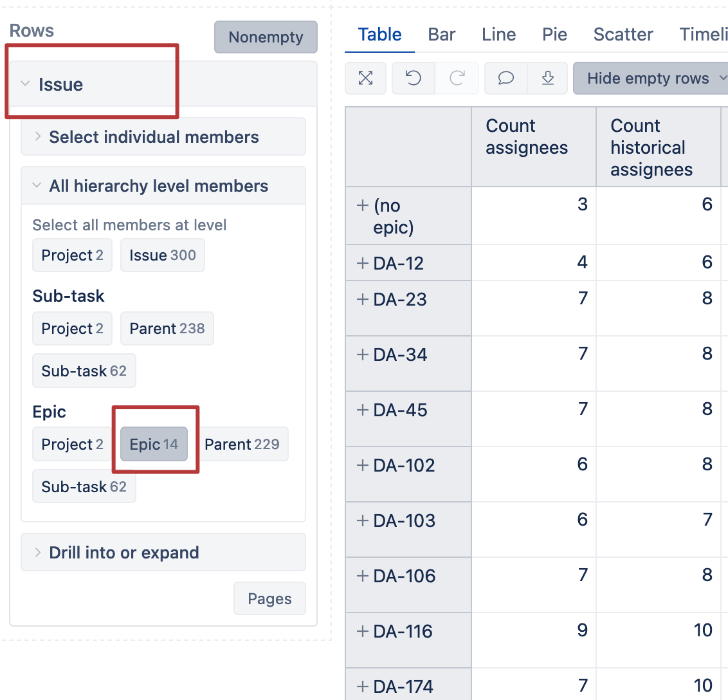Expand the Select individual members section
The width and height of the screenshot is (728, 700).
click(154, 136)
